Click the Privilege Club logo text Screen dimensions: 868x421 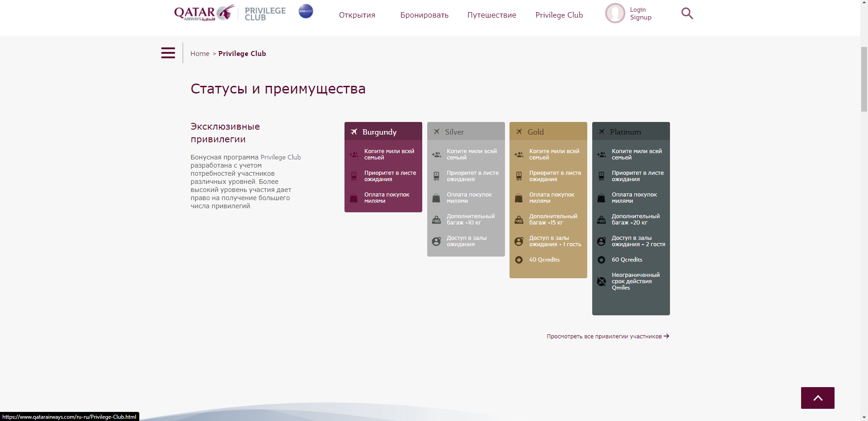coord(265,14)
